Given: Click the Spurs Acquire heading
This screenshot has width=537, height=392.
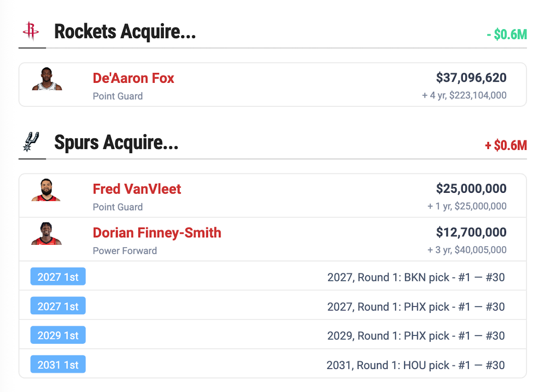Looking at the screenshot, I should click(116, 142).
